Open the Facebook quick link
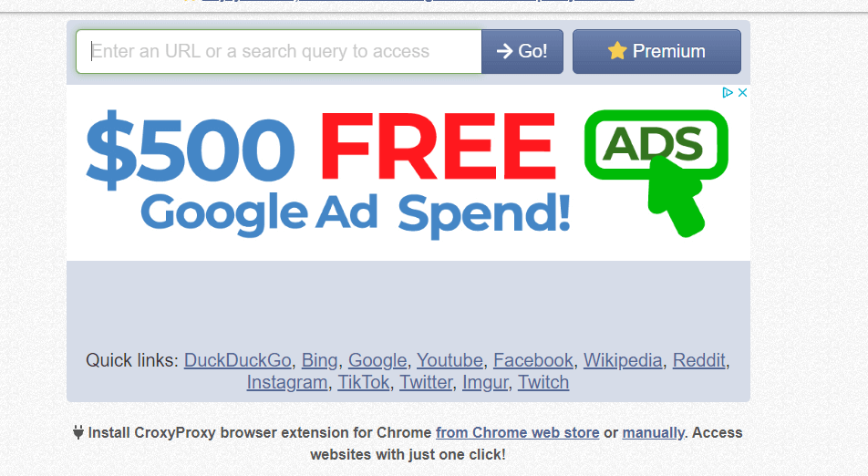868x476 pixels. pyautogui.click(x=533, y=360)
